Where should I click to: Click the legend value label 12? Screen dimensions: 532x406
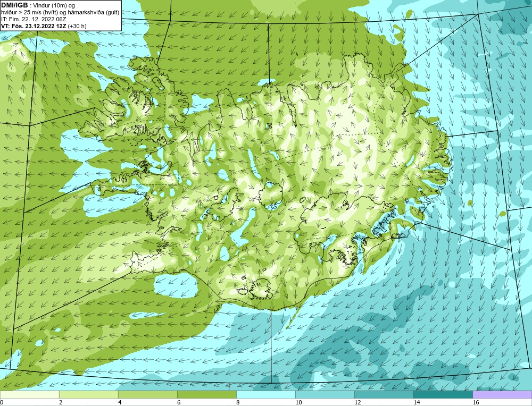(x=358, y=402)
